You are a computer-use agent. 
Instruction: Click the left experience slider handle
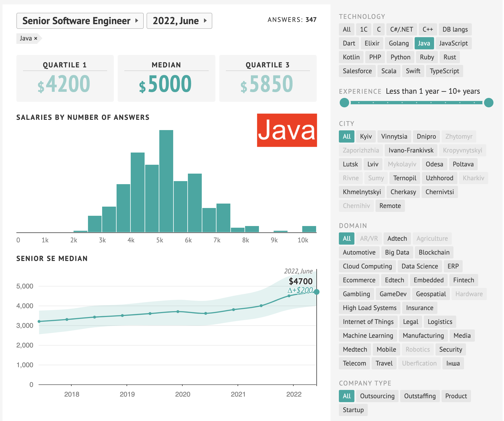[344, 103]
